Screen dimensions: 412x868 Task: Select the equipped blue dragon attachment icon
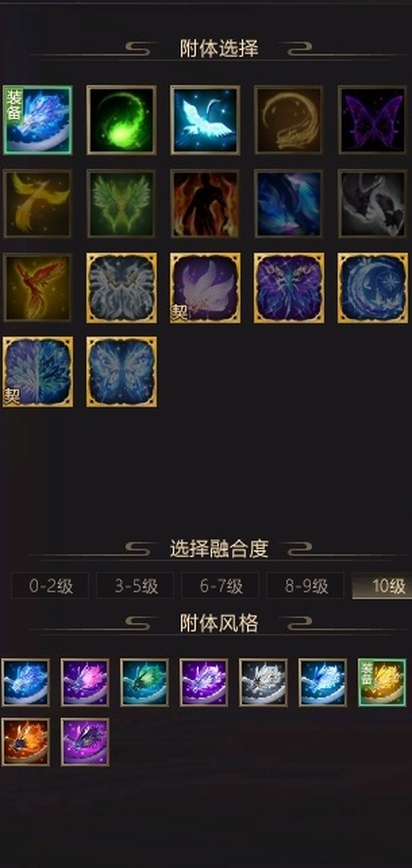37,120
